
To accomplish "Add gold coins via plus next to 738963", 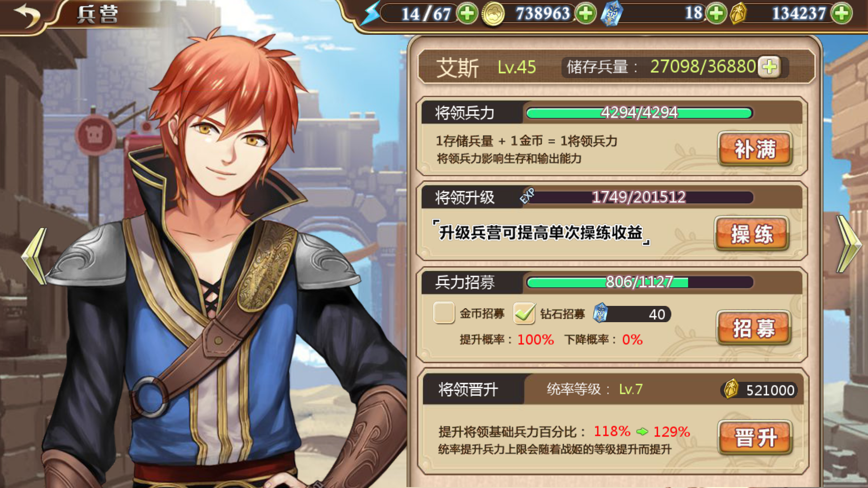I will (586, 14).
